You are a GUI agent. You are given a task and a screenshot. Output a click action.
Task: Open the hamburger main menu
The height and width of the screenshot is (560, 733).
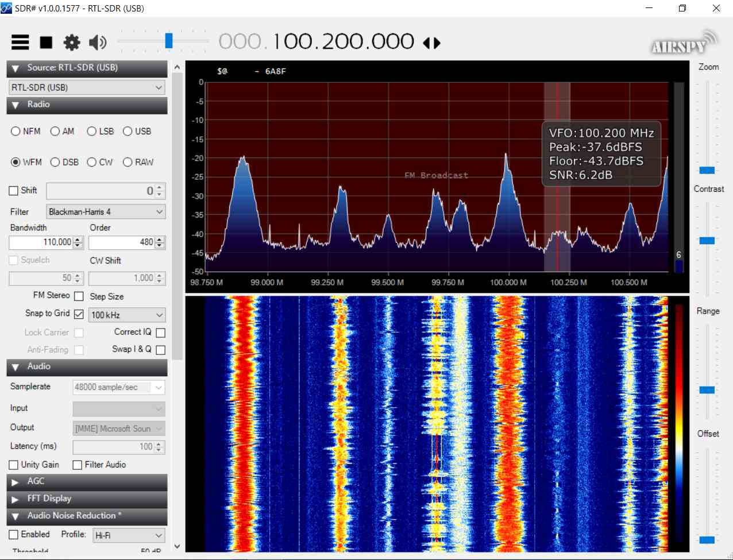[20, 43]
